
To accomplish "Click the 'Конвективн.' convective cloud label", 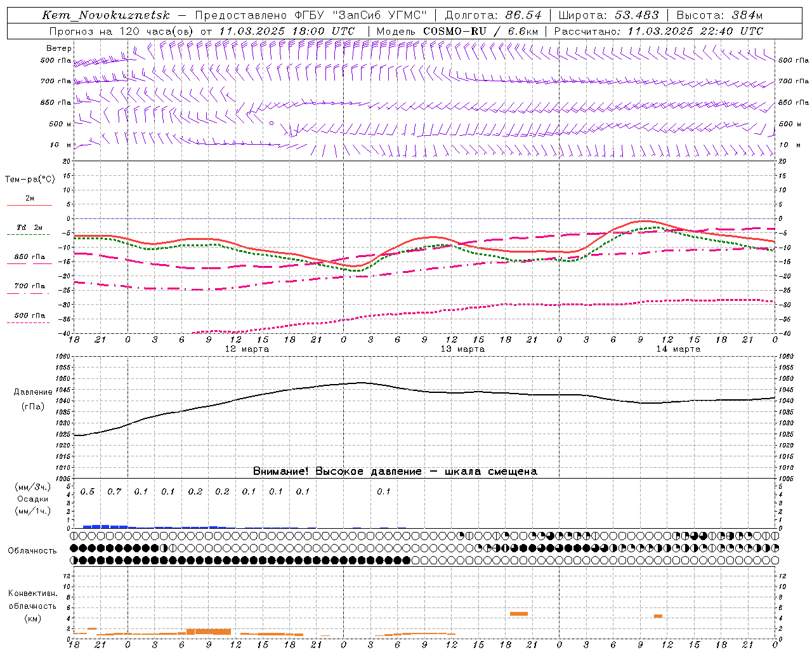I will (x=33, y=594).
